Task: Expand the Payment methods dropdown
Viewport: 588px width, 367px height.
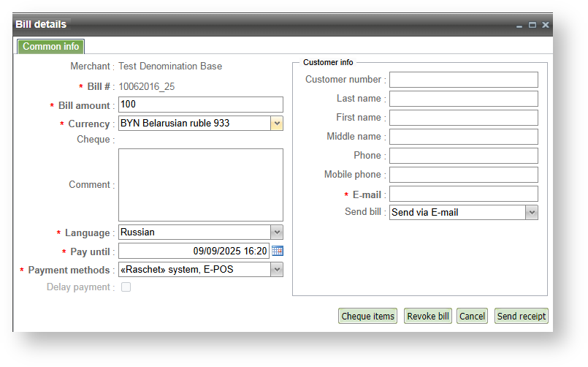Action: point(277,270)
